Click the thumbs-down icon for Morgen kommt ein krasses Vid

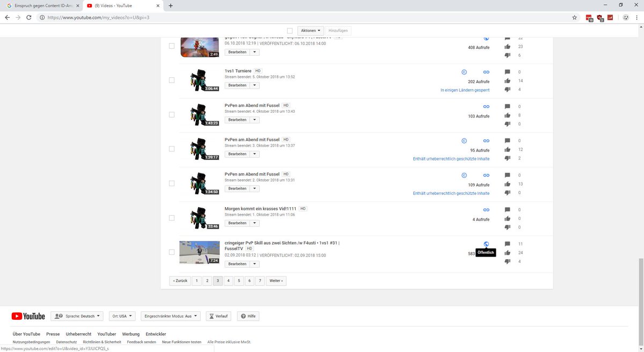point(508,228)
